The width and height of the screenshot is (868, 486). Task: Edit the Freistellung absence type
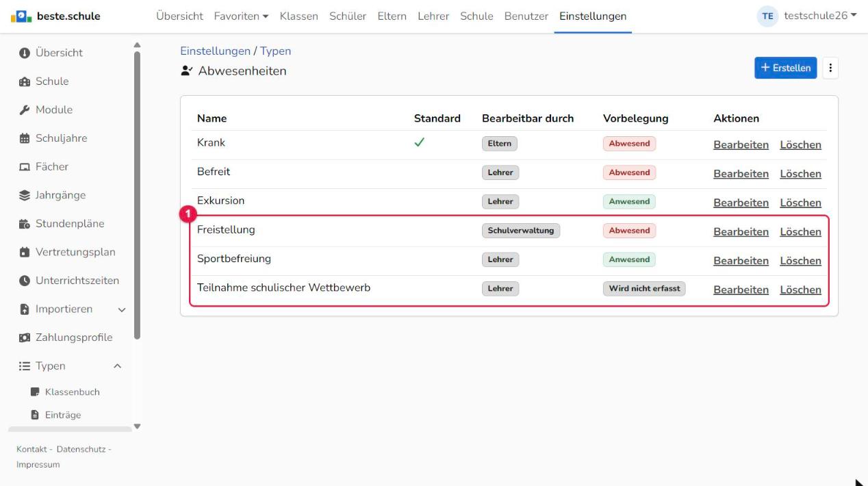point(741,232)
